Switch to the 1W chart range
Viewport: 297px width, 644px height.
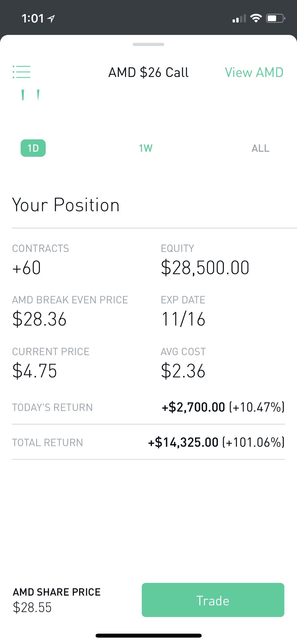(x=145, y=148)
